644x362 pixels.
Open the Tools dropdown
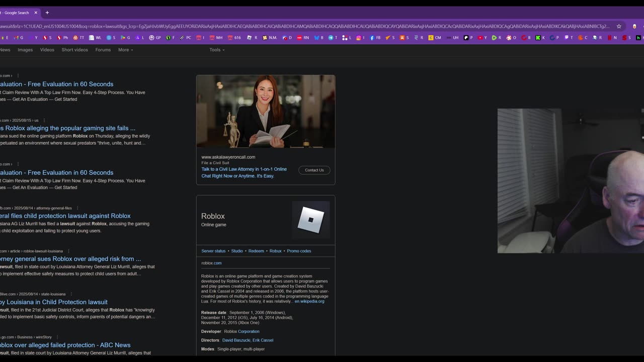(217, 50)
